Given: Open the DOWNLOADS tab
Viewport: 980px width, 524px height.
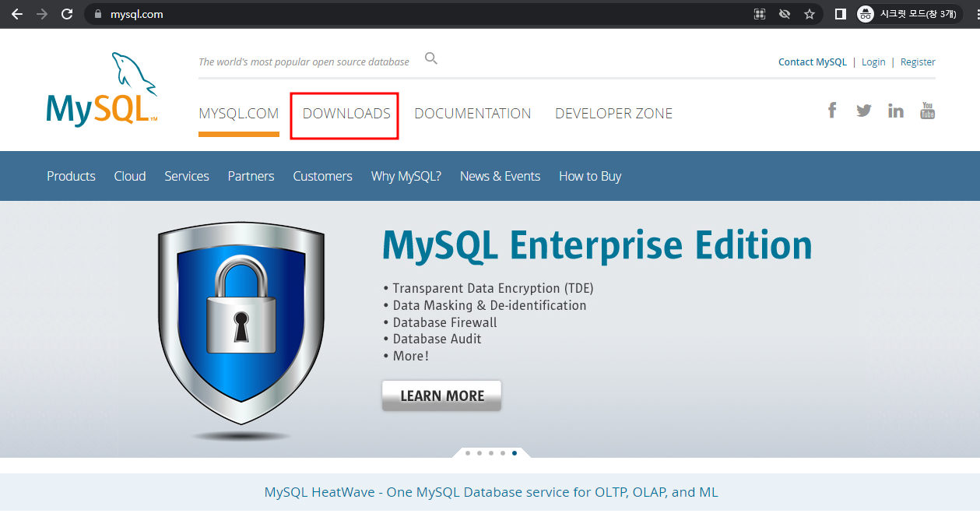Looking at the screenshot, I should [x=346, y=114].
